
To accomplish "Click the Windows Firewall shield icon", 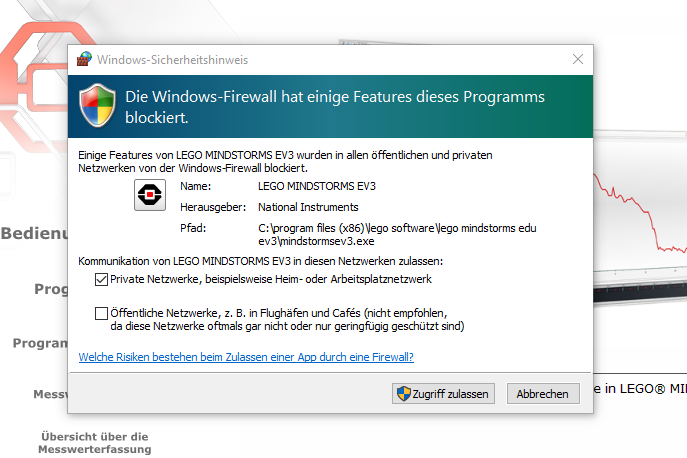I will [97, 107].
